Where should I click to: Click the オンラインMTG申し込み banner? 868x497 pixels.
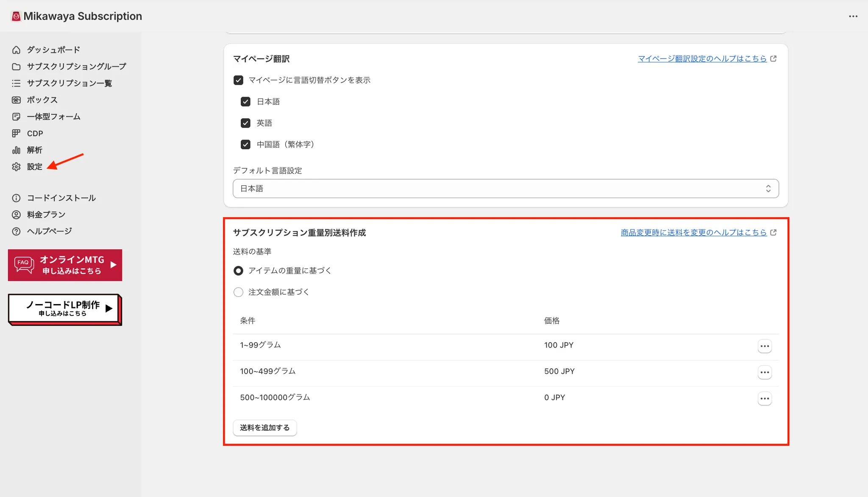[x=65, y=265]
